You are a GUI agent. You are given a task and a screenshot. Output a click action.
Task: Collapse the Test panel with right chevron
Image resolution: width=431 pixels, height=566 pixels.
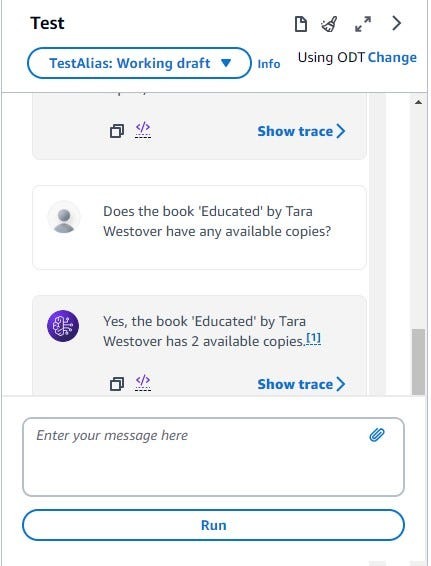point(396,23)
